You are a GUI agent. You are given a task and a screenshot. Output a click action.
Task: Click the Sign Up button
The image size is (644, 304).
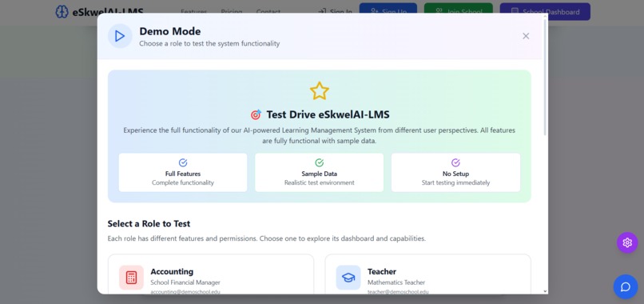tap(388, 12)
